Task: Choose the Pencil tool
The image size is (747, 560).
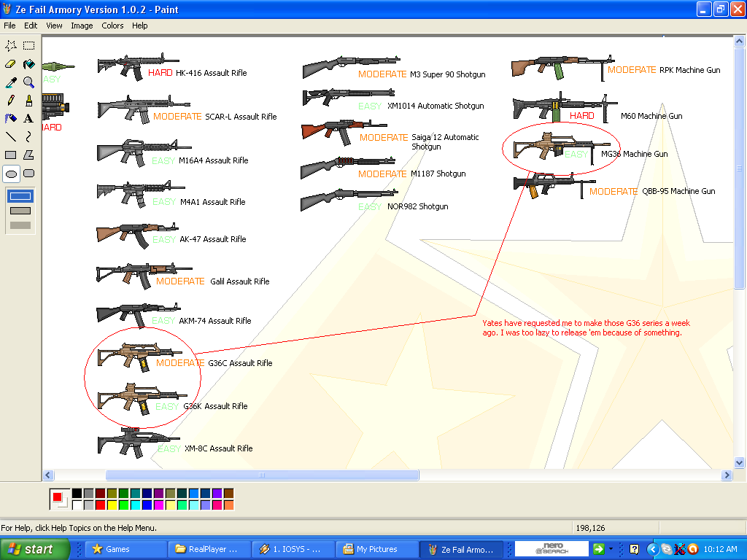Action: tap(11, 101)
